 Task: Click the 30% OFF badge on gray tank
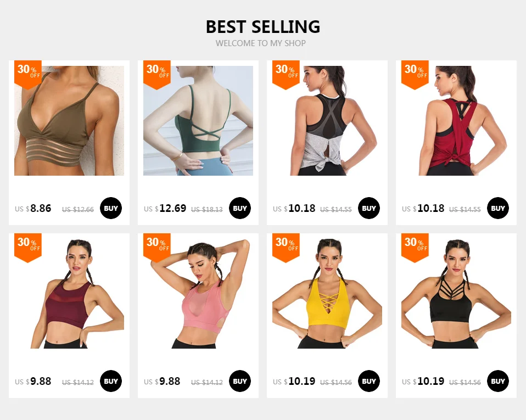pos(286,75)
